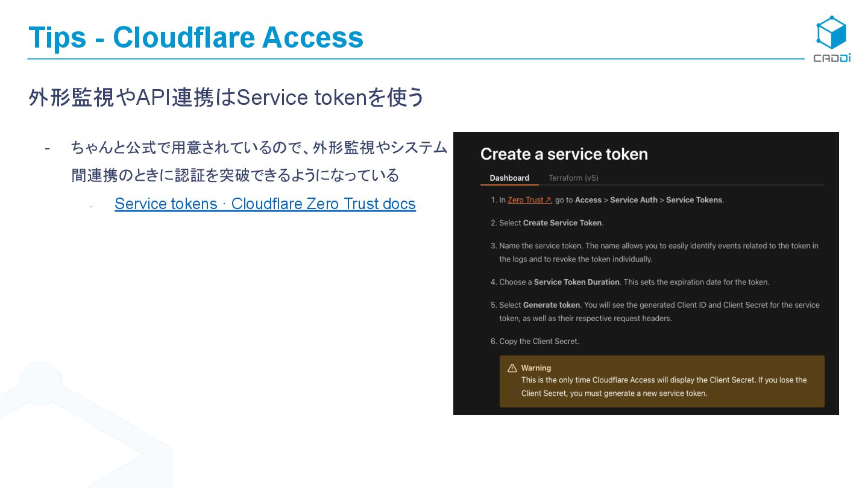This screenshot has height=488, width=868.
Task: Click the bold Service Tokens breadcrumb text
Action: (x=694, y=200)
